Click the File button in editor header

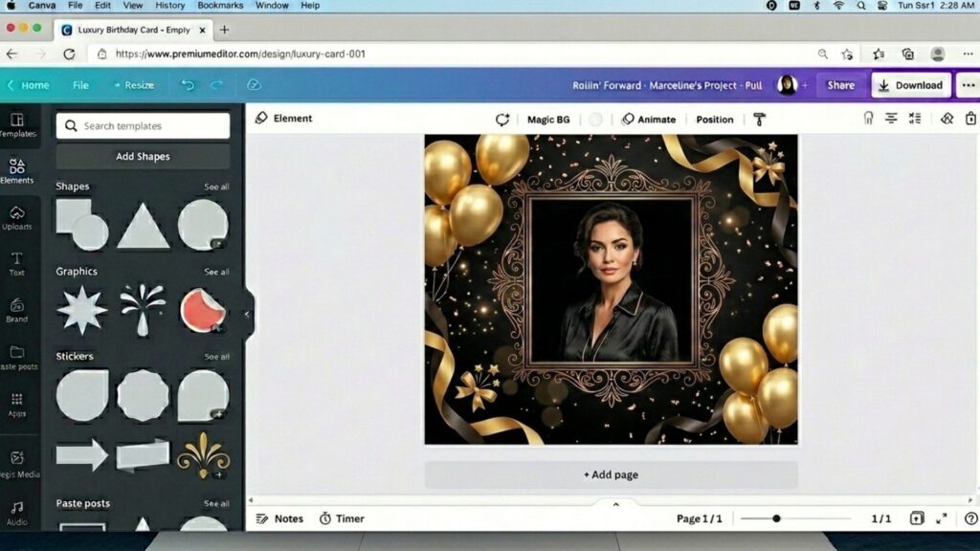[80, 85]
